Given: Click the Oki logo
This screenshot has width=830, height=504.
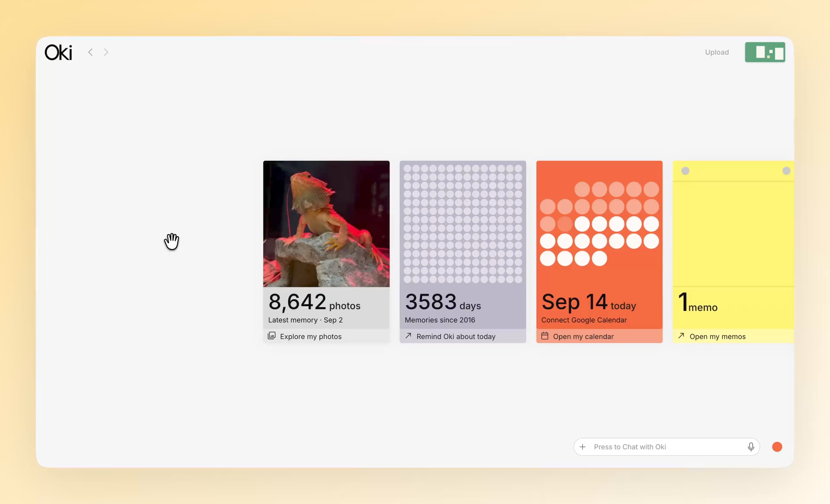Looking at the screenshot, I should coord(58,52).
